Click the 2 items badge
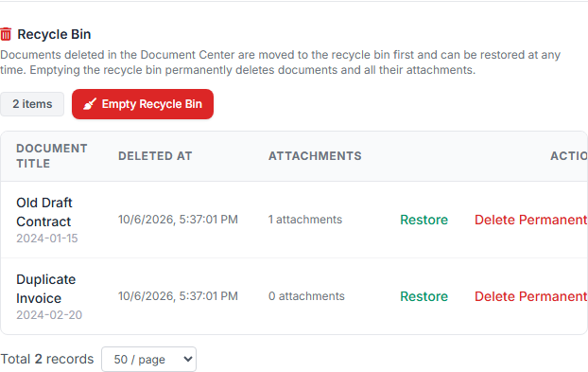The width and height of the screenshot is (588, 372). (32, 104)
